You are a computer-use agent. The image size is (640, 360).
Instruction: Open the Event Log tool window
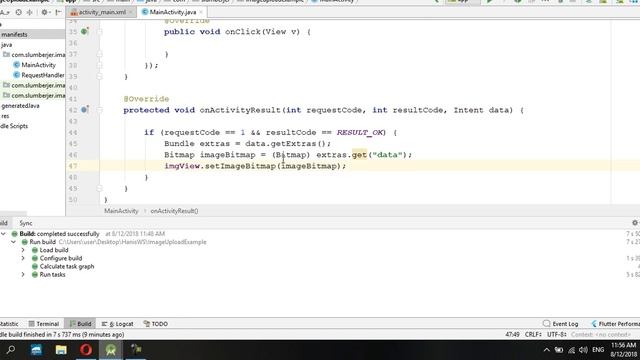[560, 324]
